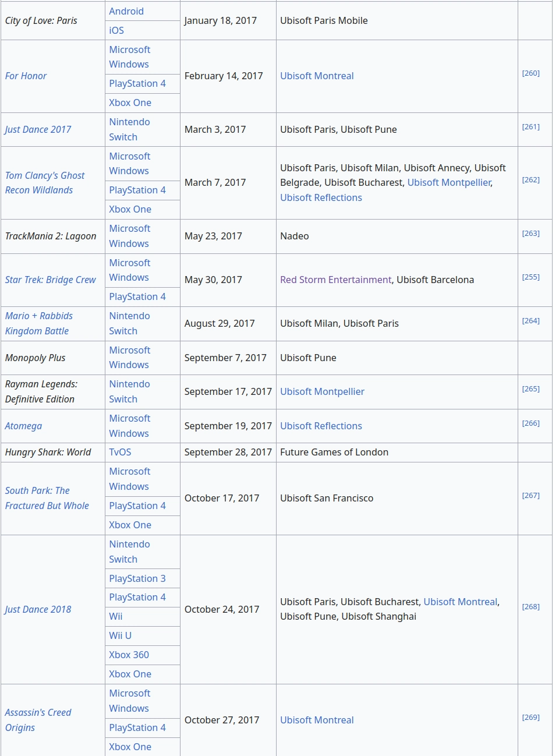Open reference citation [263]
The width and height of the screenshot is (559, 756).
pyautogui.click(x=530, y=233)
